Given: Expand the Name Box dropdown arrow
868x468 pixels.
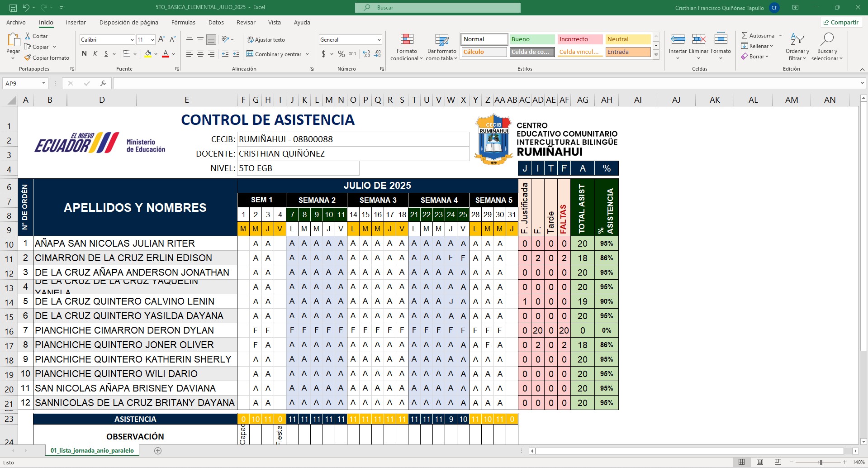Looking at the screenshot, I should (x=43, y=83).
